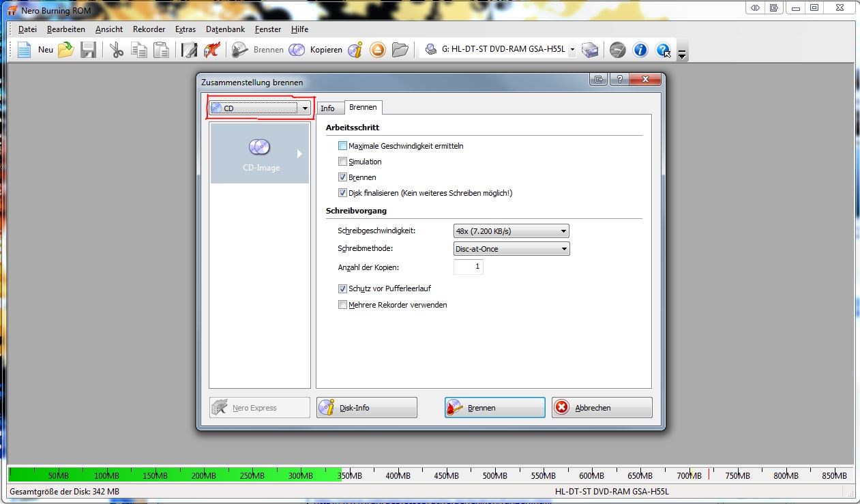Enable the Simulation checkbox
This screenshot has height=504, width=860.
pyautogui.click(x=343, y=162)
